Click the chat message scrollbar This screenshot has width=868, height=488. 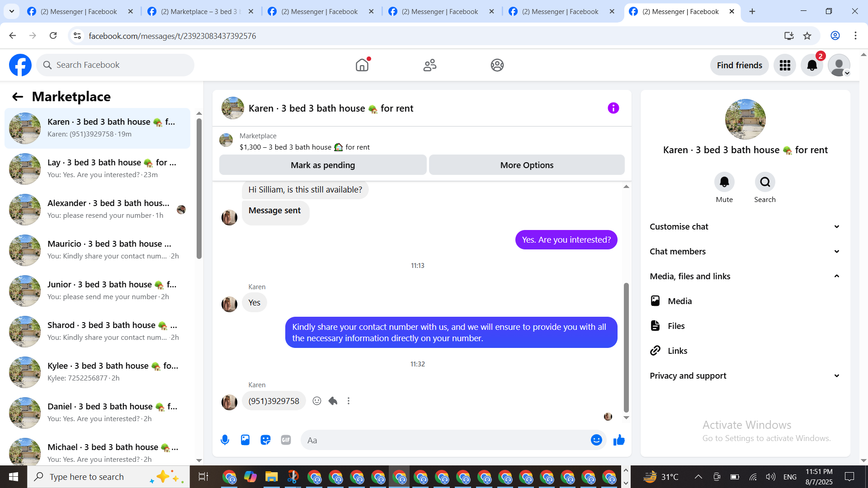[x=626, y=347]
